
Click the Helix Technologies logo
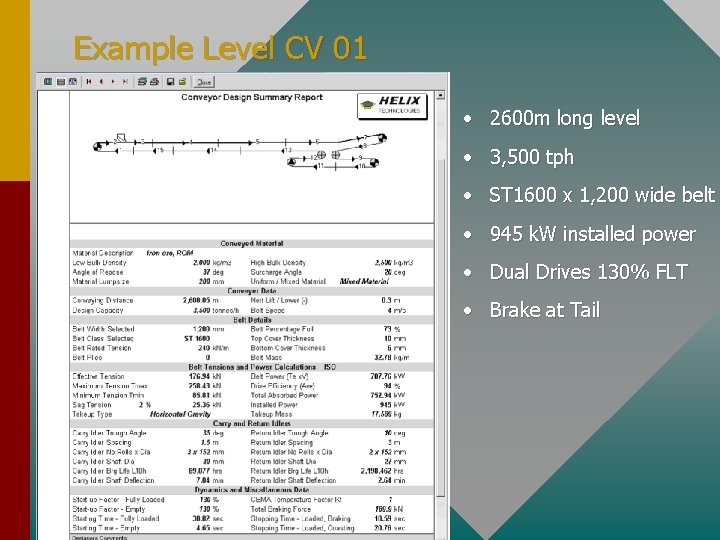pyautogui.click(x=393, y=106)
